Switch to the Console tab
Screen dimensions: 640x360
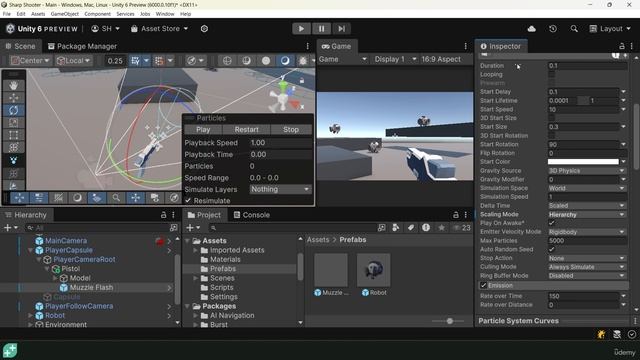252,215
